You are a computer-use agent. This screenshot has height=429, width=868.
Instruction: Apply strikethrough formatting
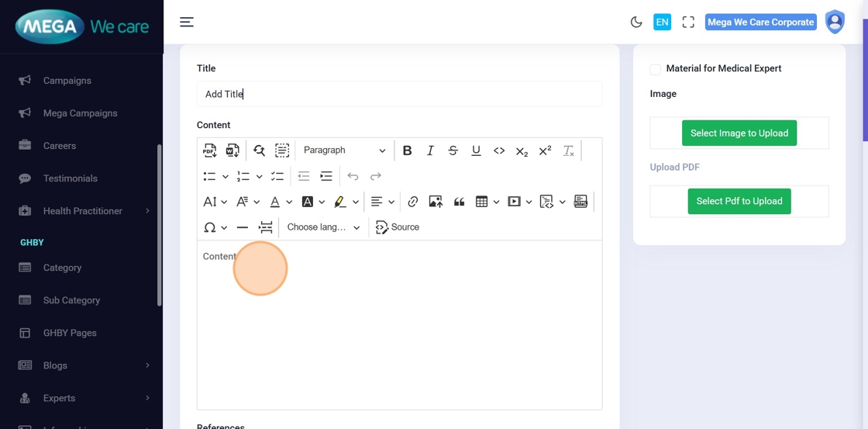point(453,150)
